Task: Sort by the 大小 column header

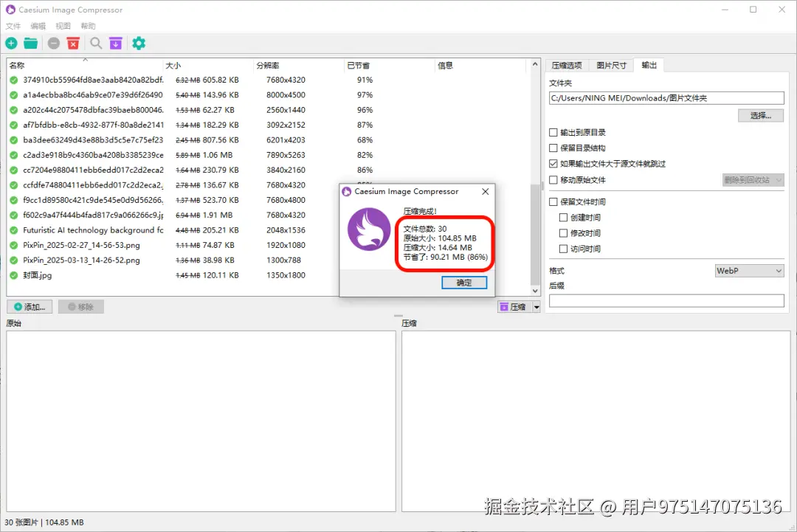Action: click(208, 66)
